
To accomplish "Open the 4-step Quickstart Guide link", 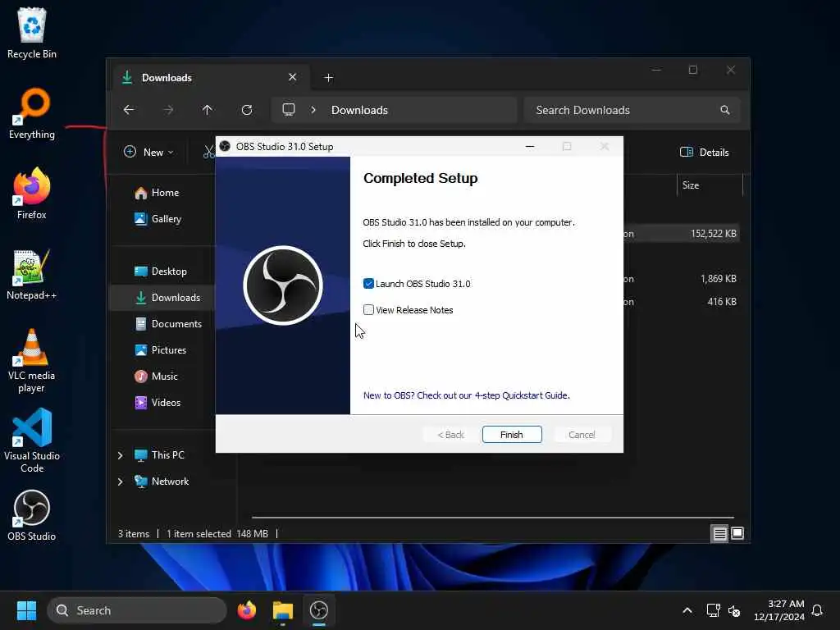I will click(466, 395).
